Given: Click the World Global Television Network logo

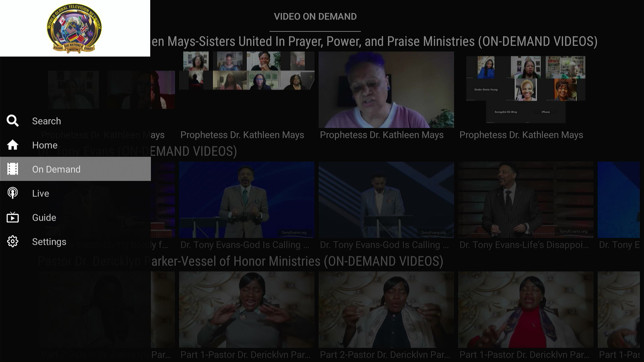Looking at the screenshot, I should tap(74, 28).
